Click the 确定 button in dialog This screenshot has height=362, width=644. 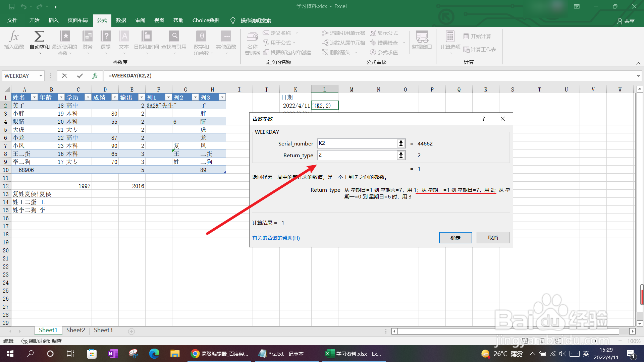(x=455, y=238)
